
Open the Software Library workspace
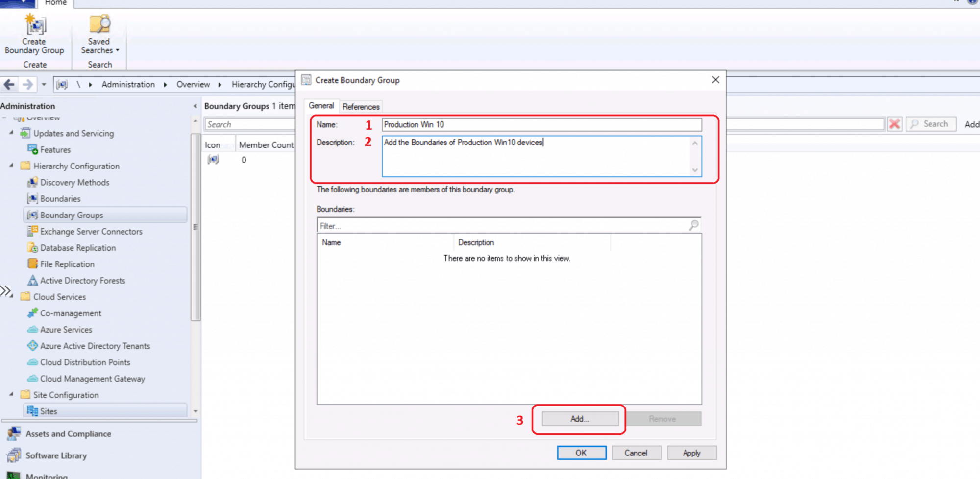coord(56,455)
